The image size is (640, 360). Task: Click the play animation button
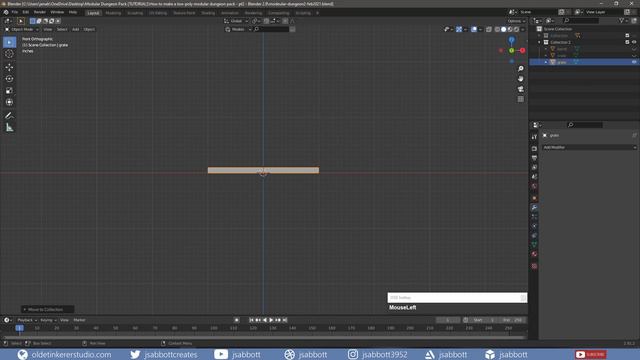271,320
